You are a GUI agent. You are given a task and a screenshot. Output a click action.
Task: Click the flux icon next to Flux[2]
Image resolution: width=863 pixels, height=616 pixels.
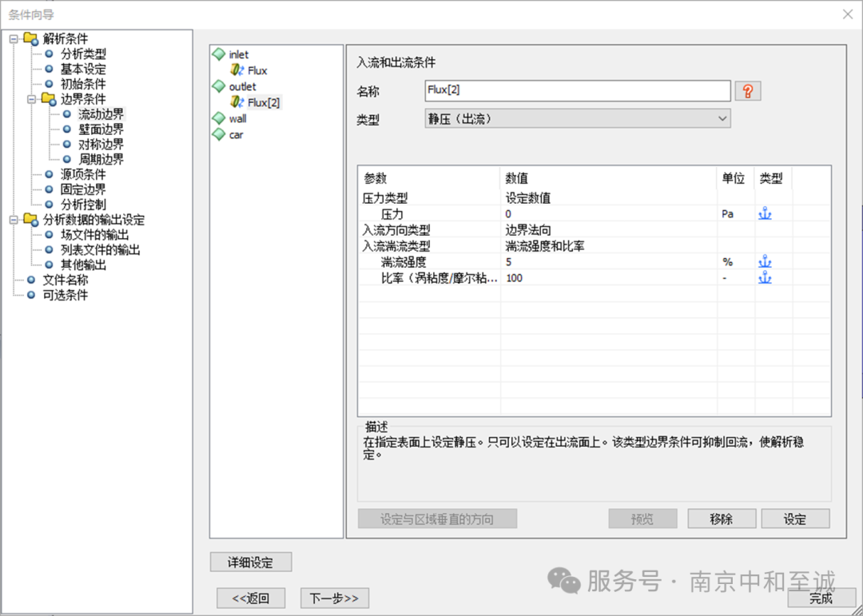tap(237, 102)
